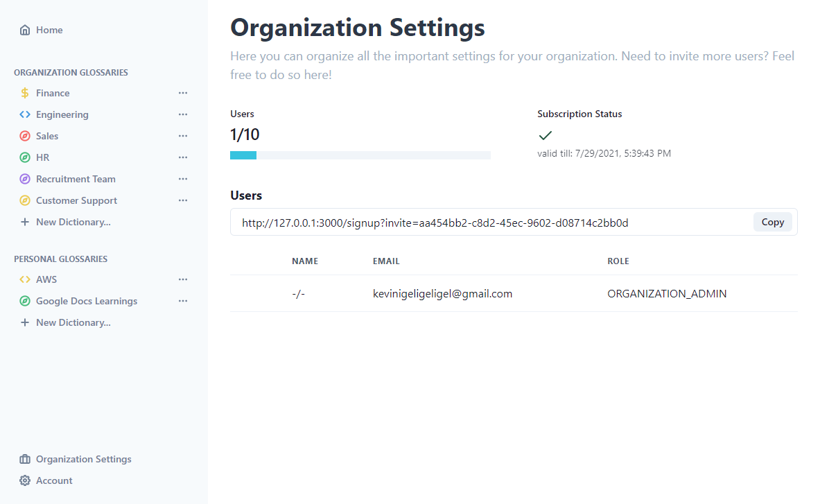This screenshot has height=504, width=820.
Task: Click the Account gear icon
Action: tap(25, 480)
